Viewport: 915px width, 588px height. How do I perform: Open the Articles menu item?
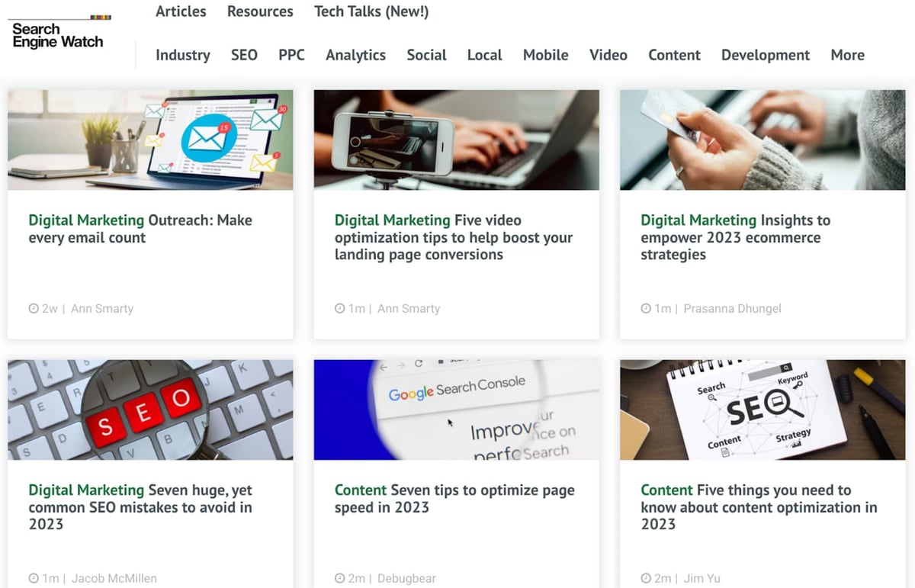point(181,11)
